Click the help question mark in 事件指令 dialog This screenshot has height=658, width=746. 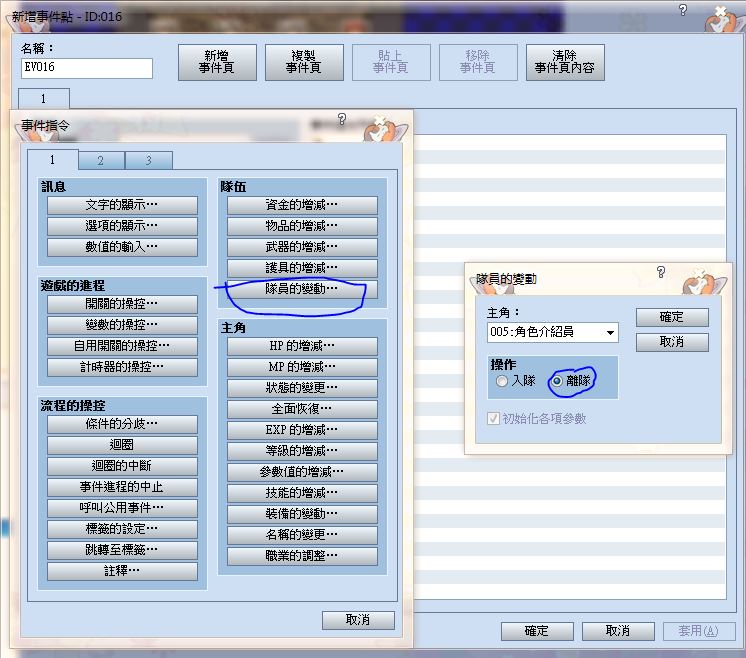[x=342, y=119]
